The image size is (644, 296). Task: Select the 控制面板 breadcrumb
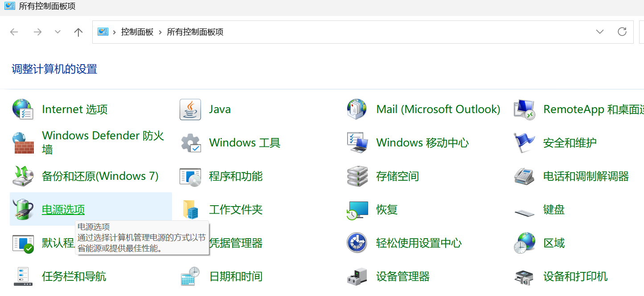[x=137, y=32]
